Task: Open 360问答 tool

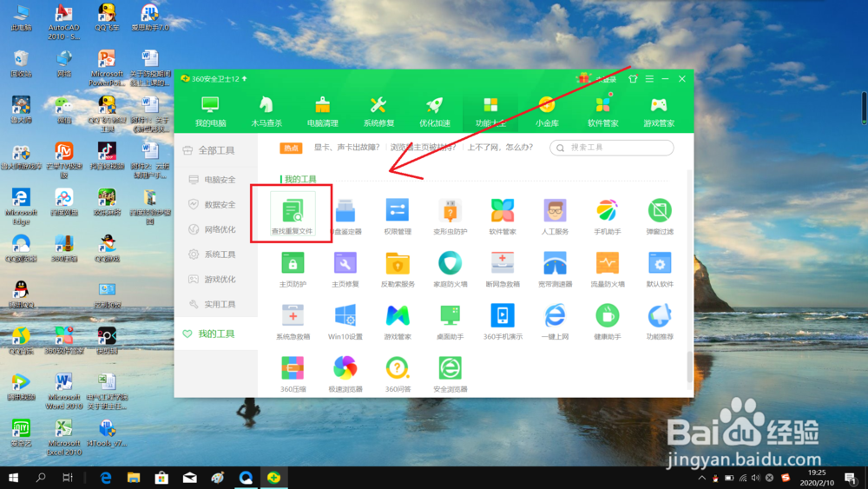Action: point(398,373)
